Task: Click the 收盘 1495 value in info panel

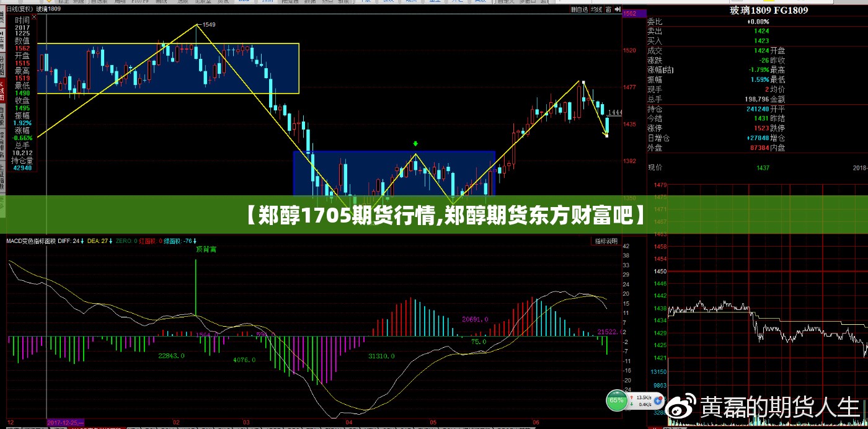Action: click(22, 108)
